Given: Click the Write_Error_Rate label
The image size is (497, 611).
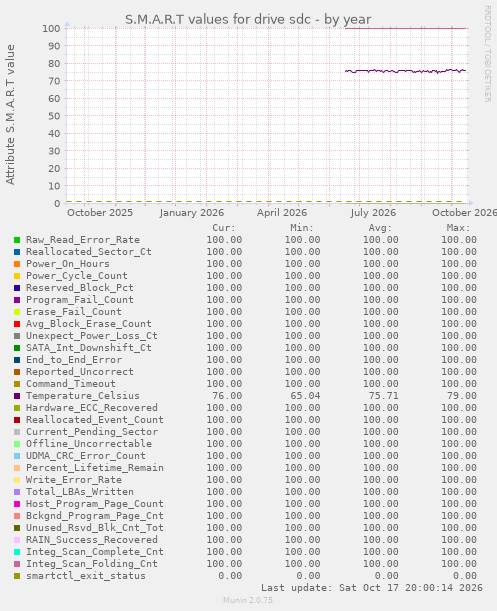Looking at the screenshot, I should tap(74, 480).
